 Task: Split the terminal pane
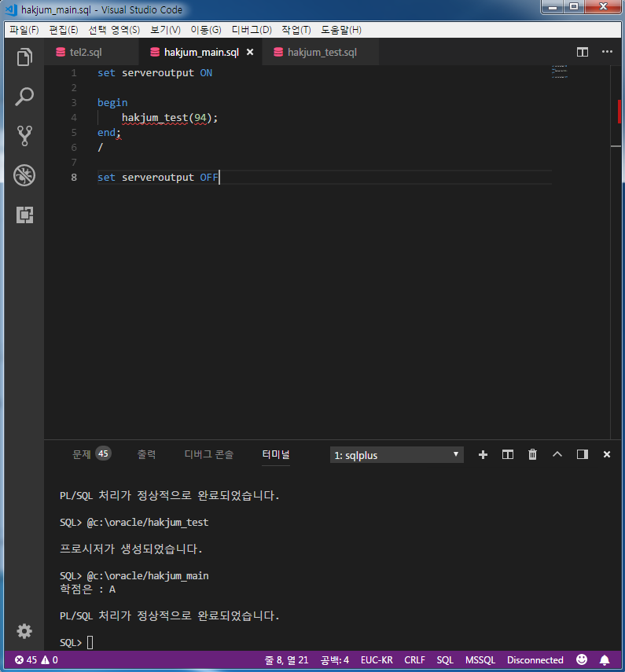coord(508,455)
